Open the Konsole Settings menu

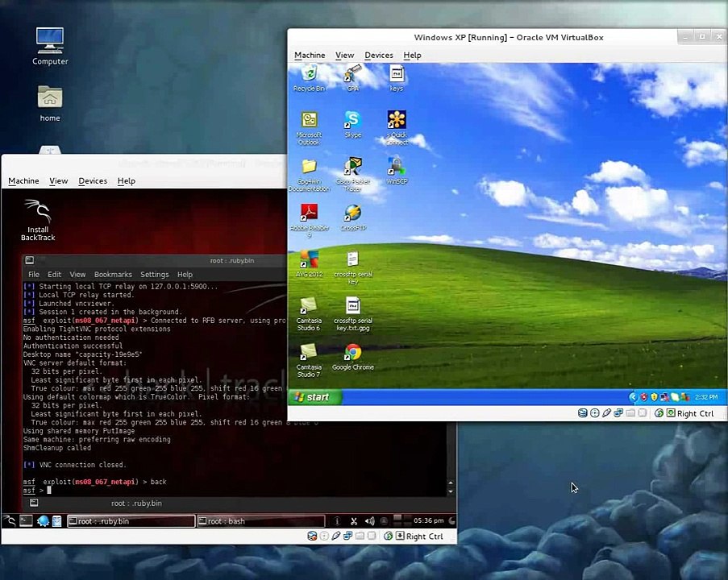point(155,275)
